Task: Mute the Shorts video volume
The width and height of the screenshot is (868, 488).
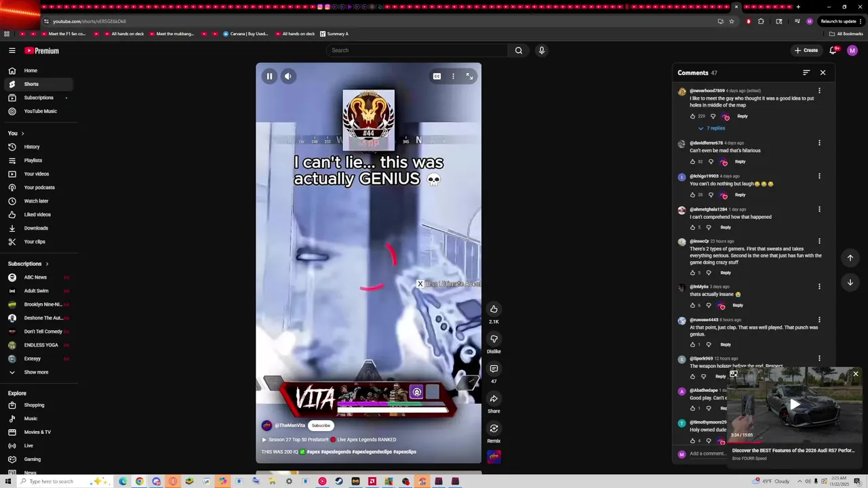Action: pos(288,77)
